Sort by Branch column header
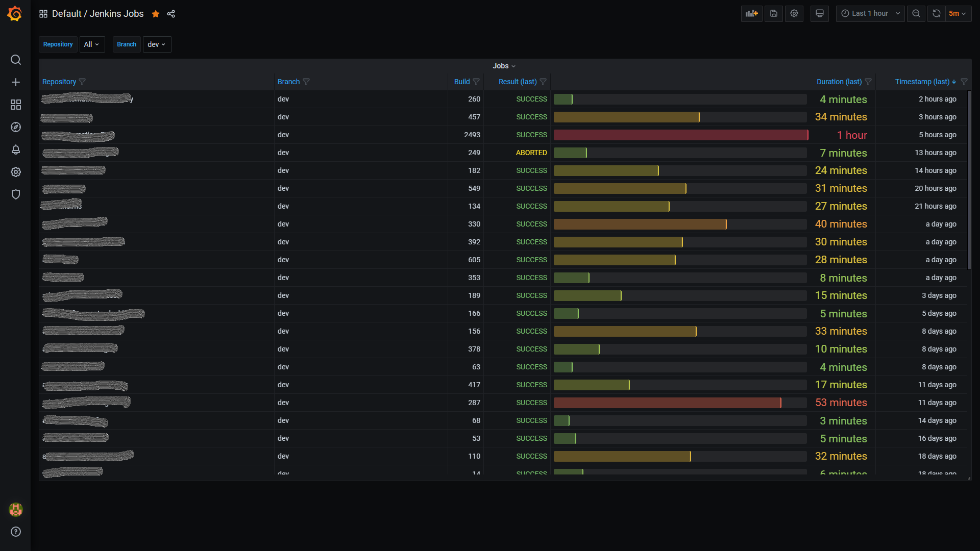 [x=288, y=82]
